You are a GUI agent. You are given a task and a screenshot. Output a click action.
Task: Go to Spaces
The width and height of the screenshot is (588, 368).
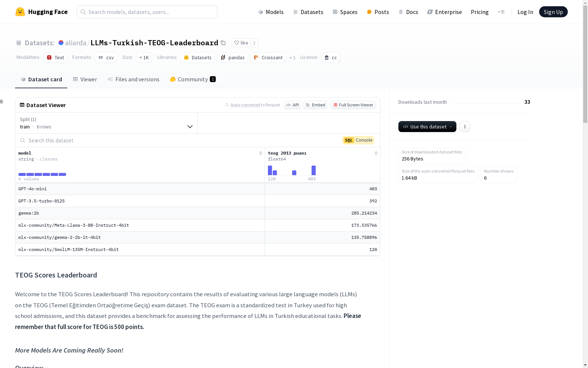pyautogui.click(x=345, y=12)
